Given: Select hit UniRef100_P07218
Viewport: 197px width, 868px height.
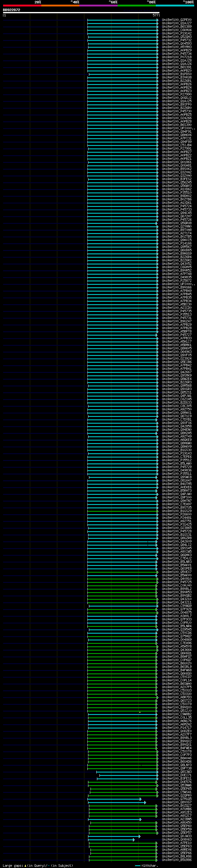Looking at the screenshot, I should [x=177, y=57].
